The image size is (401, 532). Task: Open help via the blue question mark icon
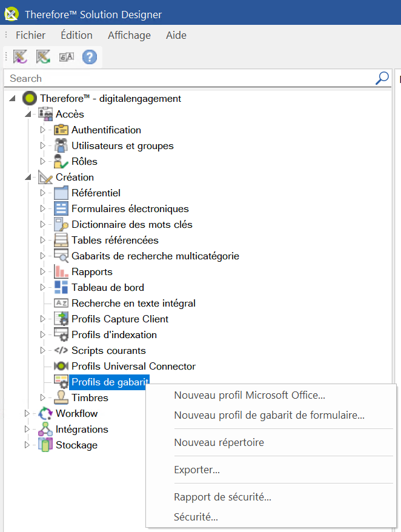pyautogui.click(x=90, y=57)
